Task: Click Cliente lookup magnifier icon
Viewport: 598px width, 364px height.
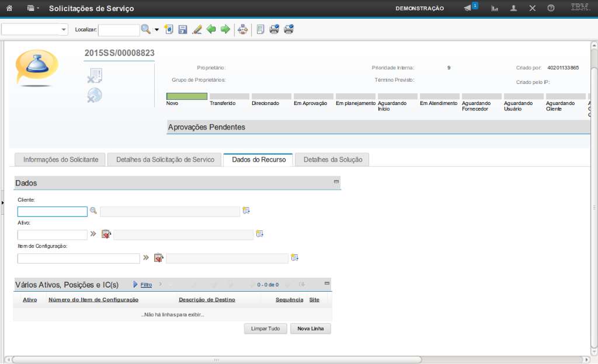Action: point(93,211)
